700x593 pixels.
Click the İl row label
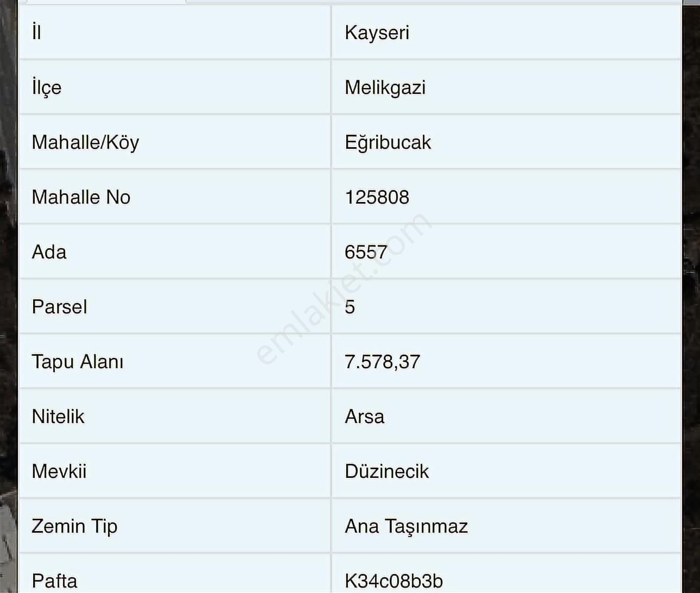click(x=36, y=33)
